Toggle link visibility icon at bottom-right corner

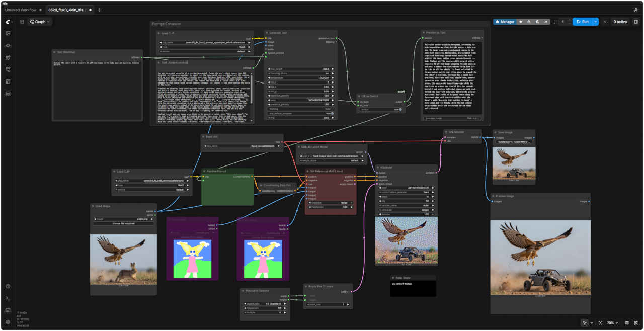coord(635,323)
